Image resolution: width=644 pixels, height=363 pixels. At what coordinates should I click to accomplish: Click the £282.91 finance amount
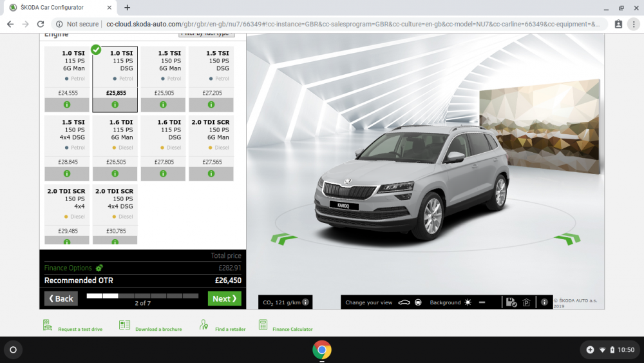tap(230, 268)
